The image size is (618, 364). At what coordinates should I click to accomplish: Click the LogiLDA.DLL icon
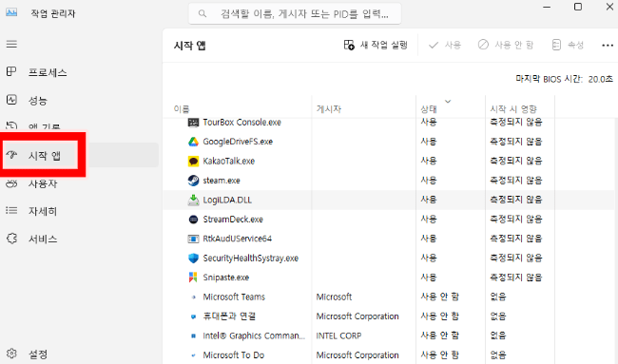point(193,201)
